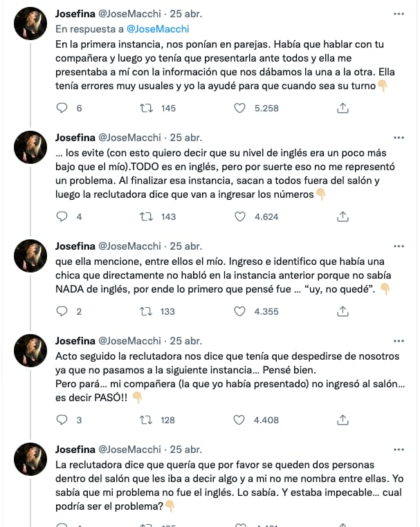Image resolution: width=420 pixels, height=527 pixels.
Task: Retweet the tweet with 143 retweets
Action: coord(147,216)
